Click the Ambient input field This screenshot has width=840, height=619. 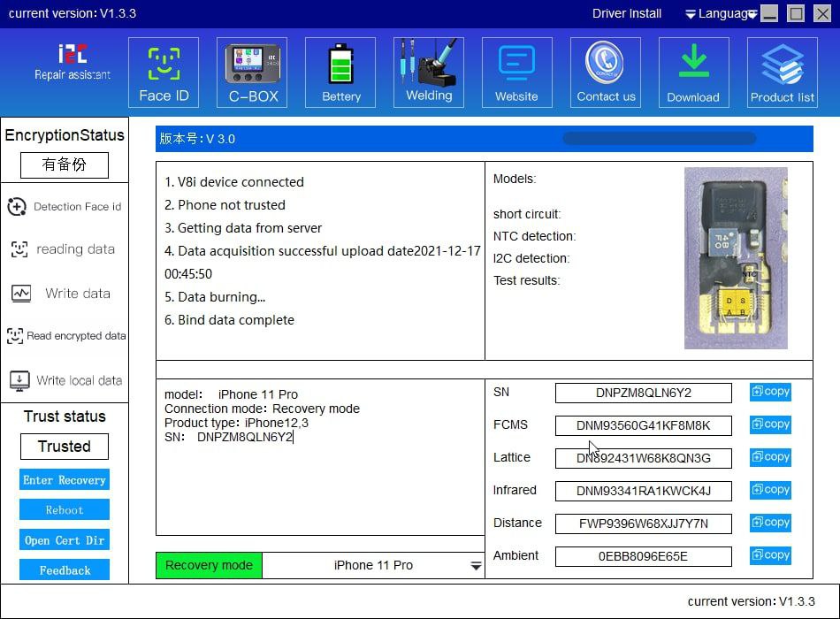tap(644, 556)
